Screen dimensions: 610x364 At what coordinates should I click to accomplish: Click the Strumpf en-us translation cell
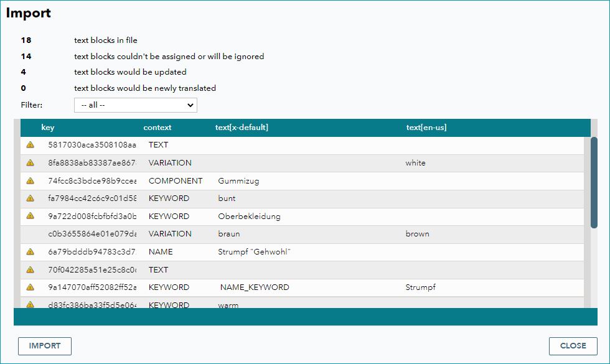421,287
